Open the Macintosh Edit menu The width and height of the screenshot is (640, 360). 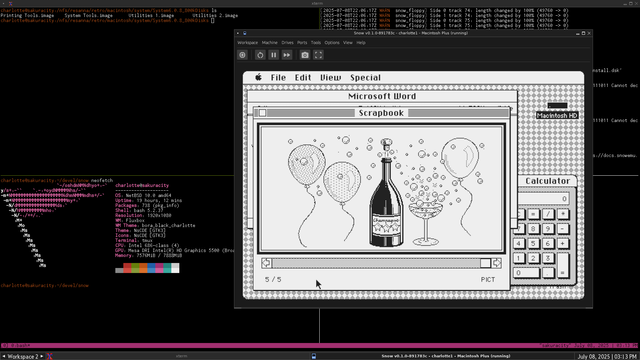click(303, 78)
